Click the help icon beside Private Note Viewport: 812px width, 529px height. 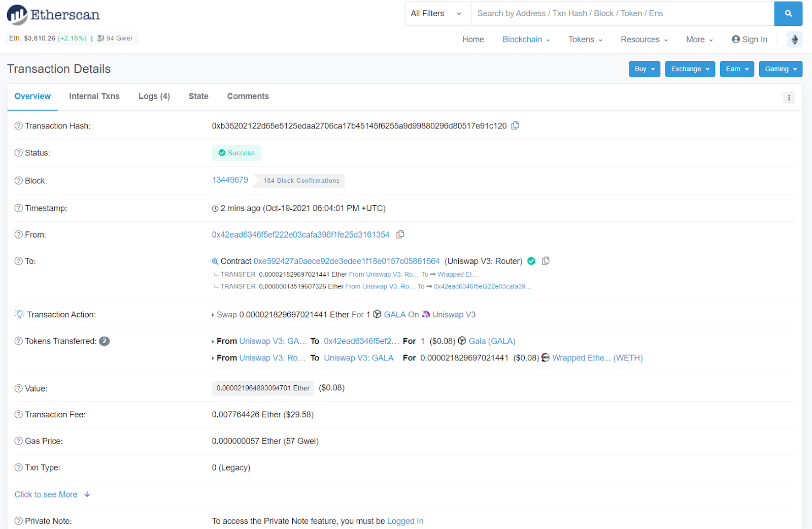click(x=19, y=521)
